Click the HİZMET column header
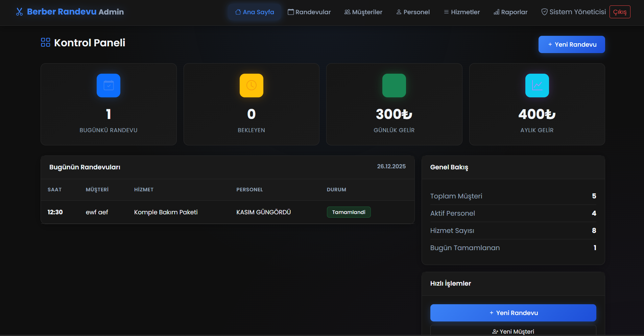Image resolution: width=644 pixels, height=336 pixels. click(144, 190)
